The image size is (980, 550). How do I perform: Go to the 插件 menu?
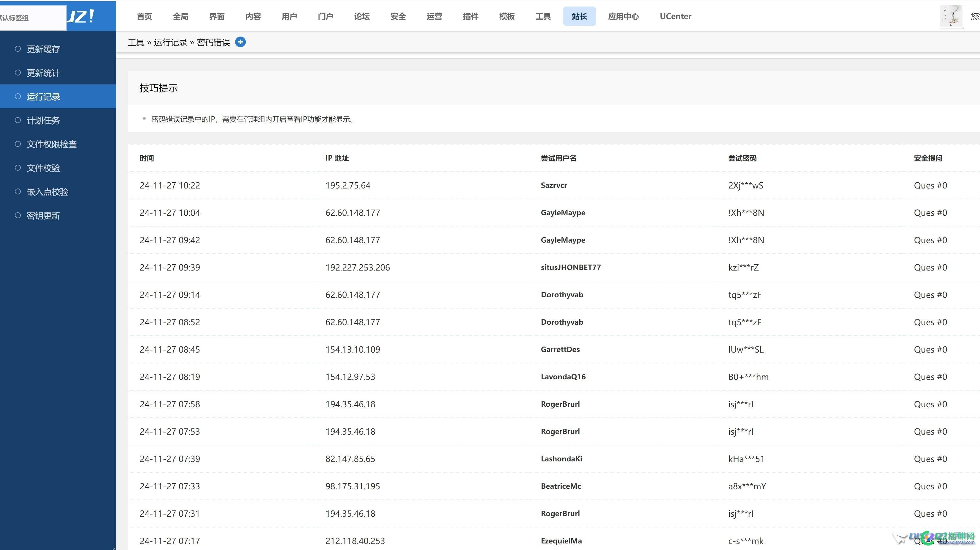pyautogui.click(x=471, y=16)
